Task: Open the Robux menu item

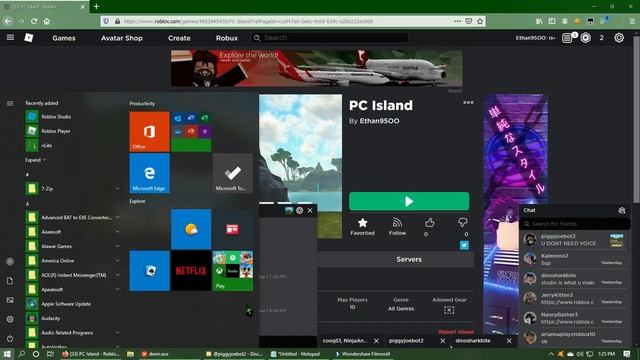Action: pyautogui.click(x=227, y=38)
